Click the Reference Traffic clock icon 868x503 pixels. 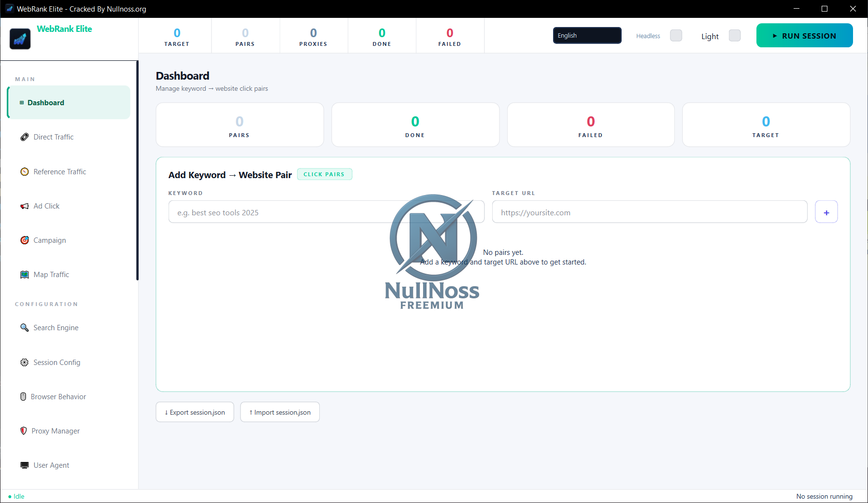coord(25,172)
